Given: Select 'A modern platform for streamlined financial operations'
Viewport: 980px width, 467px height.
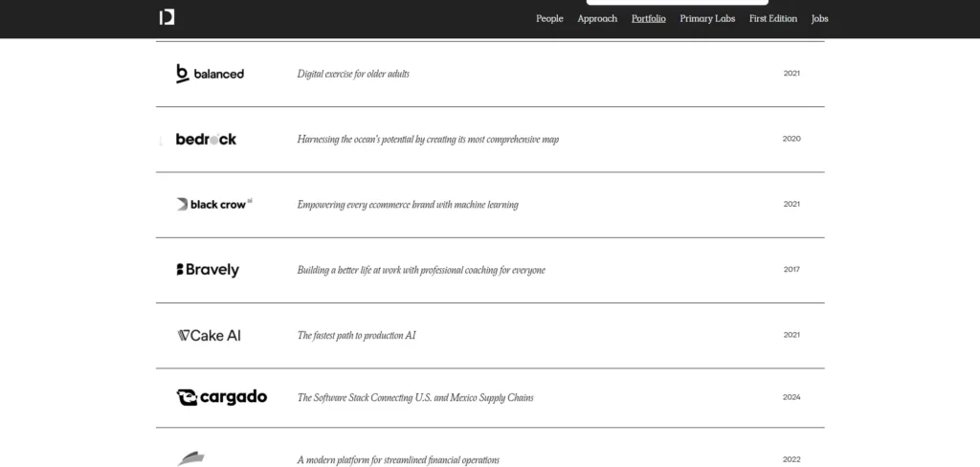Looking at the screenshot, I should click(398, 460).
